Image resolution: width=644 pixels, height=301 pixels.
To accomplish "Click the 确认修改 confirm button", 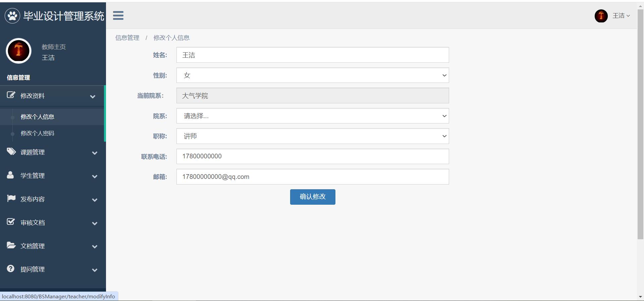I will coord(313,197).
